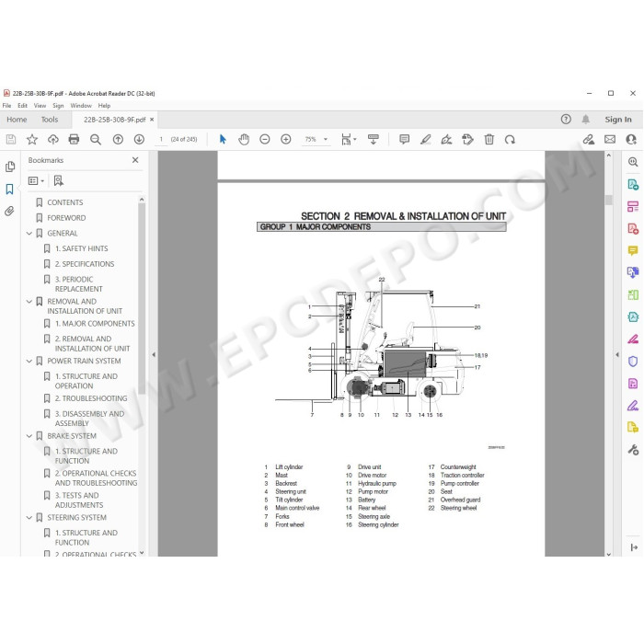Collapse REMOVAL AND INSTALLATION OF UNIT group

click(x=29, y=302)
